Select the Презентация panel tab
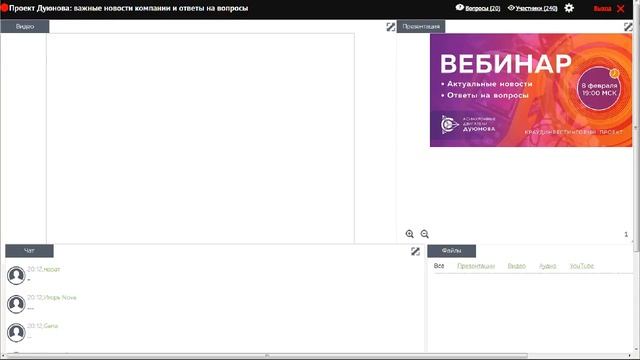640x360 pixels. [x=421, y=27]
